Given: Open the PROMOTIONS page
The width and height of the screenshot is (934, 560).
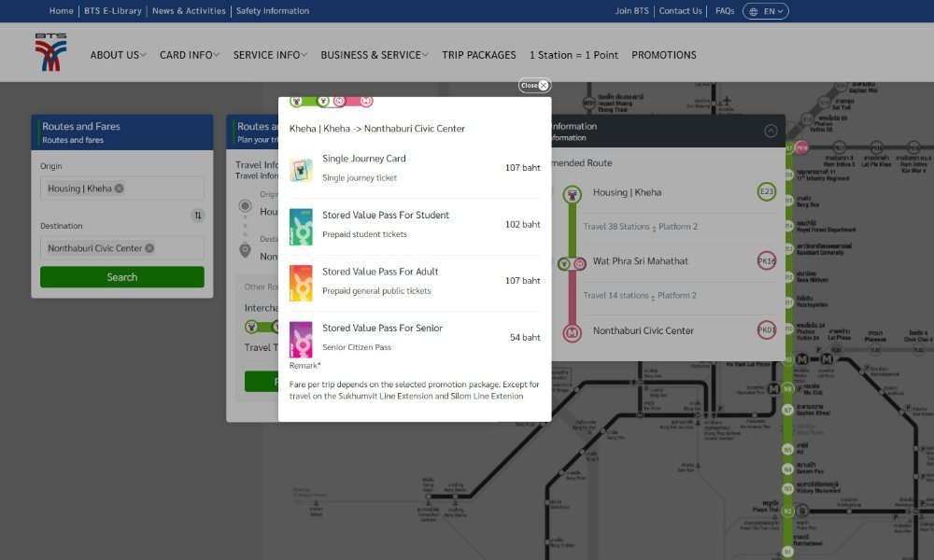Looking at the screenshot, I should pos(663,55).
